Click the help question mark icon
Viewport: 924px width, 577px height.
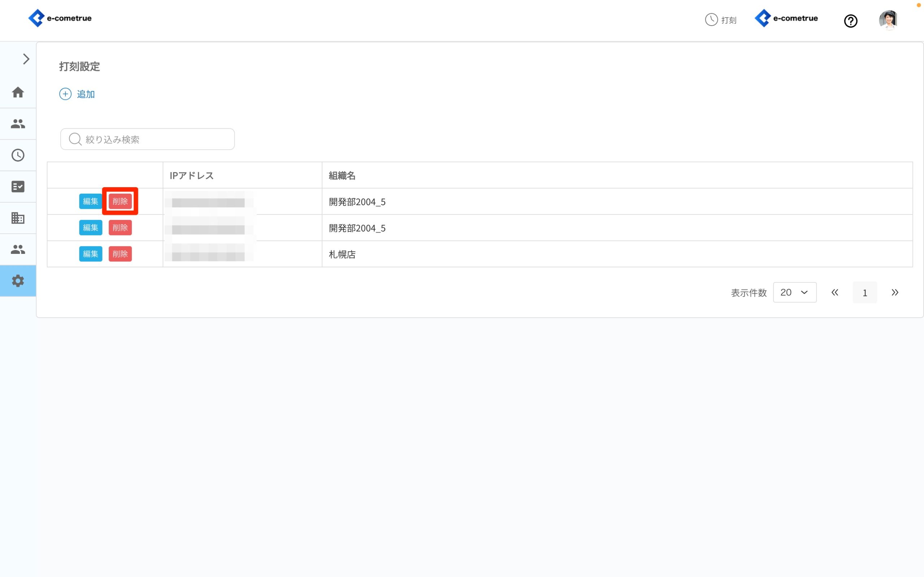coord(850,21)
